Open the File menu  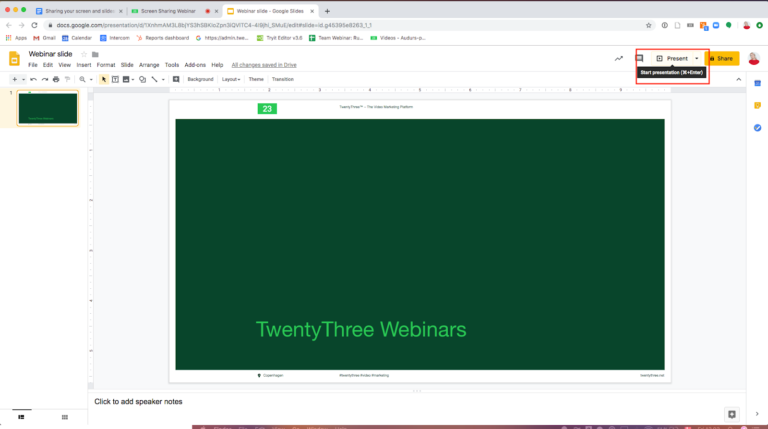click(x=32, y=65)
